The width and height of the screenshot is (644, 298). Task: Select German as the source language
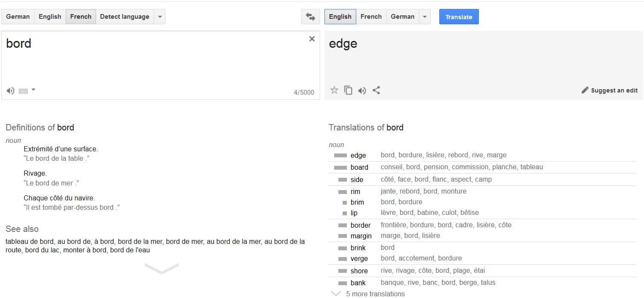tap(17, 16)
